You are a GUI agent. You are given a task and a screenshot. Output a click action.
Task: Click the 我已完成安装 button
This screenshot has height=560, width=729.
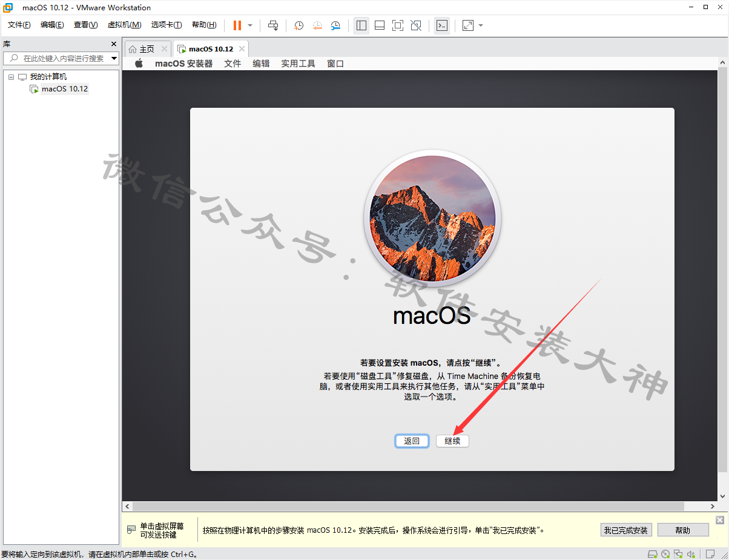tap(626, 530)
